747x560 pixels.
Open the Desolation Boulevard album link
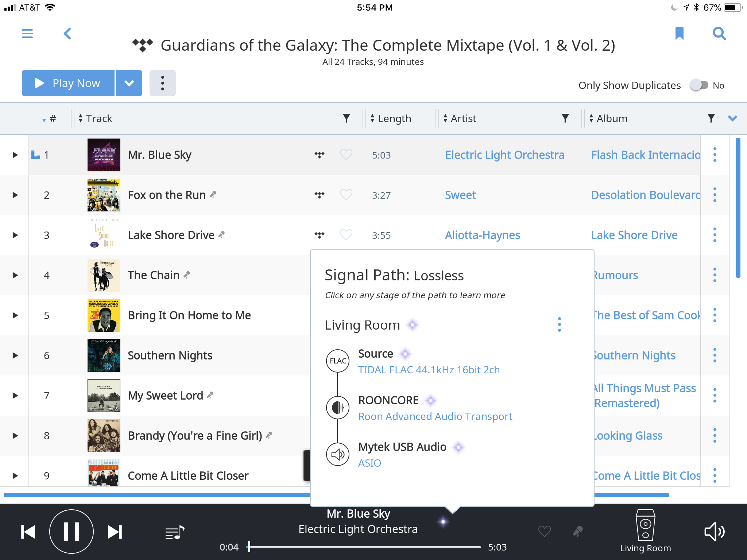tap(646, 195)
